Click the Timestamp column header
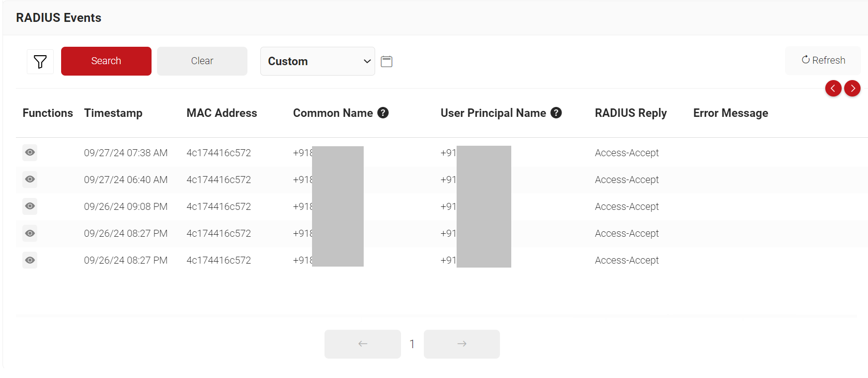Image resolution: width=868 pixels, height=378 pixels. click(x=113, y=113)
